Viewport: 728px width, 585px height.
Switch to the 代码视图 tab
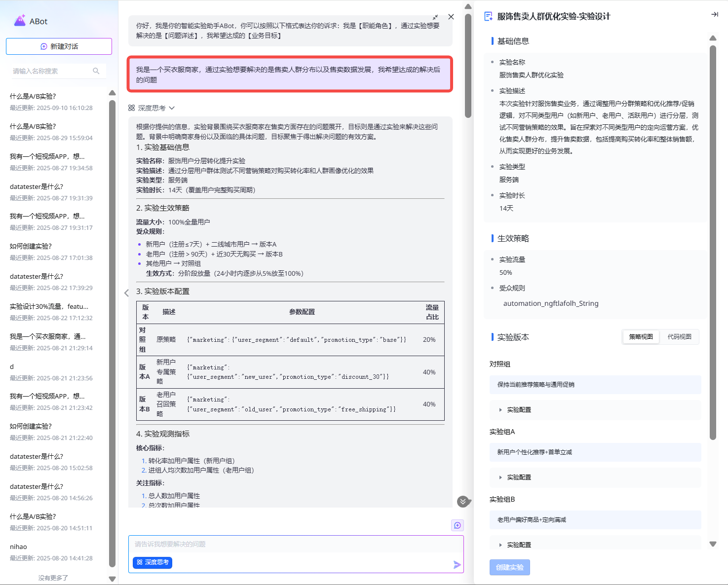pos(679,337)
